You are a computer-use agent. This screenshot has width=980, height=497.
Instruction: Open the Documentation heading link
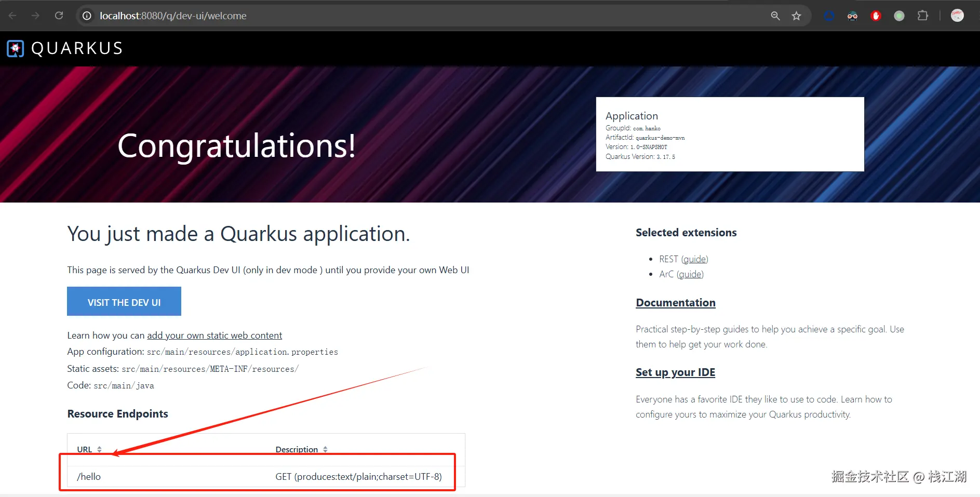pos(676,303)
